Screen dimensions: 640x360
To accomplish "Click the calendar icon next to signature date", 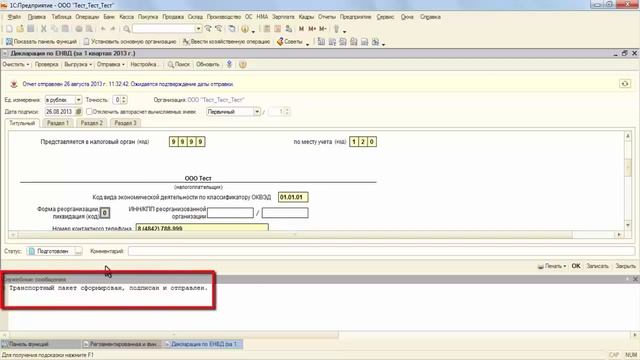I will (x=78, y=112).
